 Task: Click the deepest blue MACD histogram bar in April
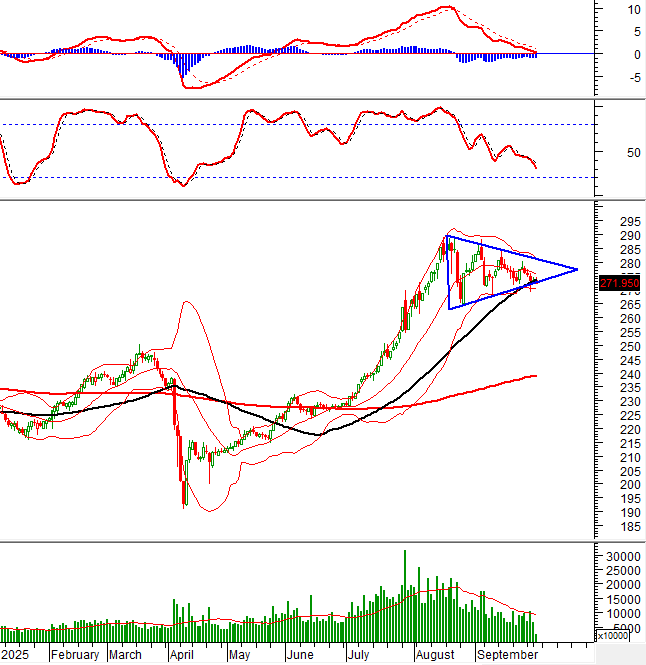pyautogui.click(x=183, y=66)
